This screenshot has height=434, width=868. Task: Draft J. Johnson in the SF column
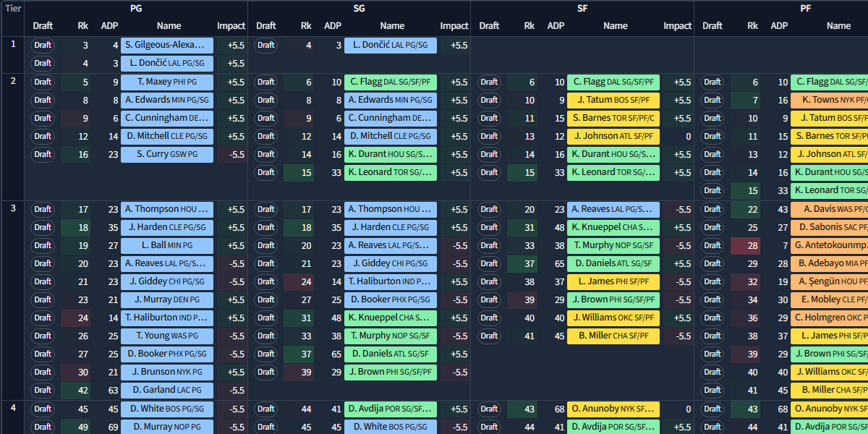(x=489, y=137)
